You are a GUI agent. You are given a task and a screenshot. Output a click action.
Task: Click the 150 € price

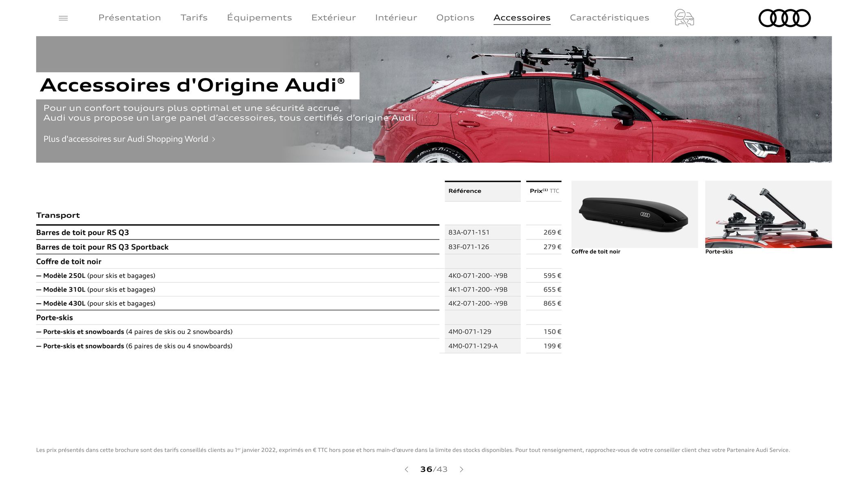(x=552, y=332)
